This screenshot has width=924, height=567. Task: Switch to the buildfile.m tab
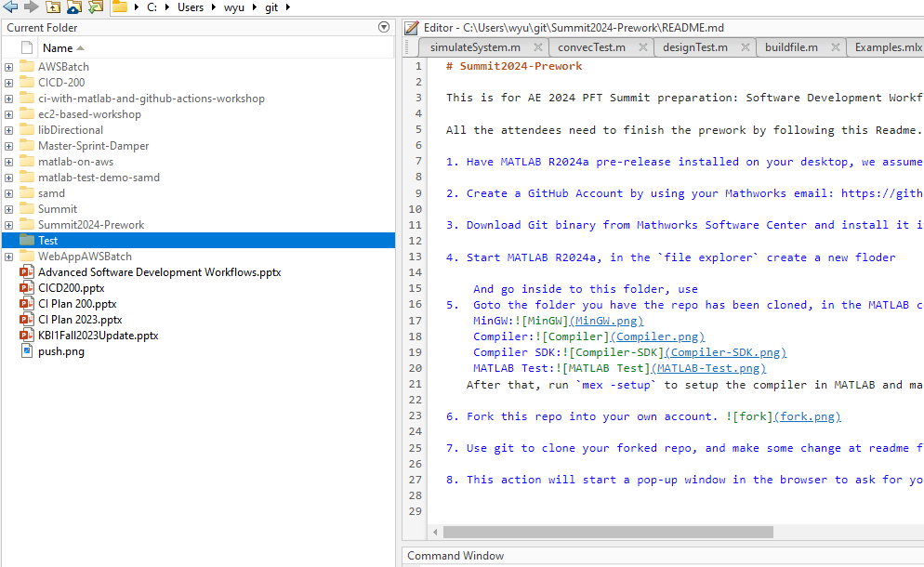click(x=791, y=47)
